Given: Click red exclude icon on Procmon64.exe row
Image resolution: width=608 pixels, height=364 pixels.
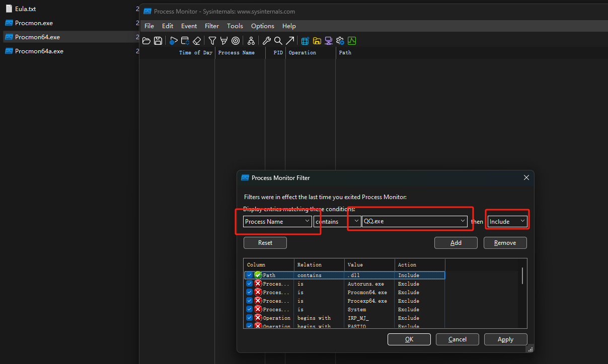Looking at the screenshot, I should point(258,292).
